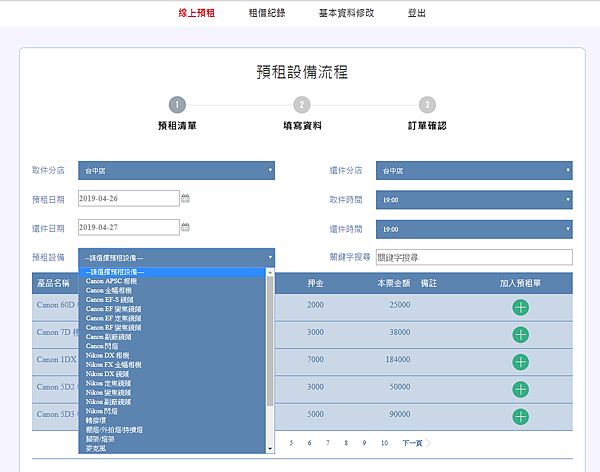Go to 下一頁 in pagination
Image resolution: width=600 pixels, height=472 pixels.
tap(412, 442)
